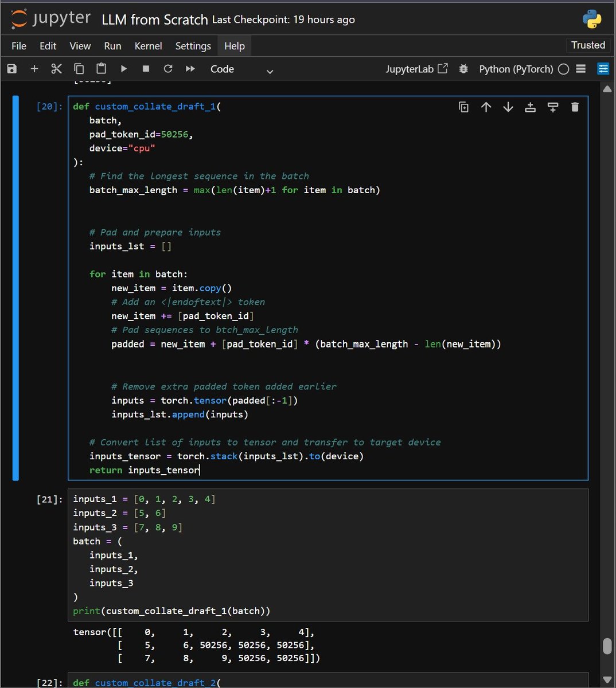Screen dimensions: 616x688
Task: Click the device="cpu" line
Action: pyautogui.click(x=122, y=148)
